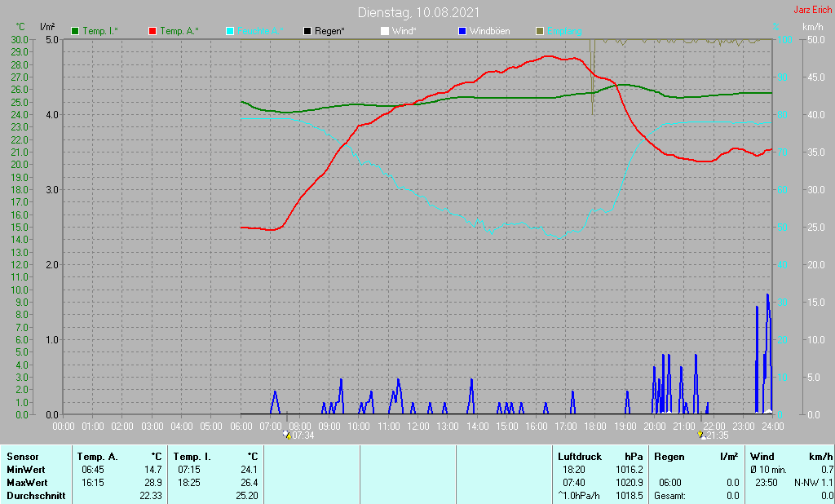Click the black Regen legend swatch
The height and width of the screenshot is (504, 835).
tap(307, 31)
